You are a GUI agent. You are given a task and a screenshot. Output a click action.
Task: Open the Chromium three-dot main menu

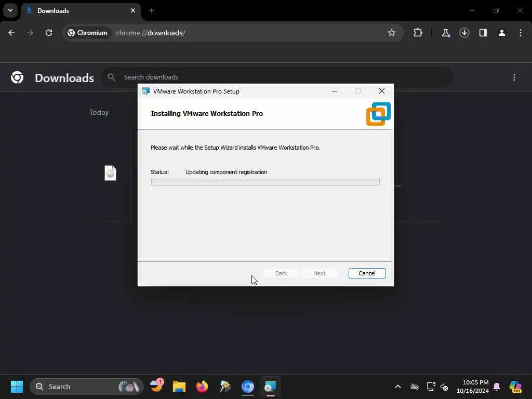[521, 33]
